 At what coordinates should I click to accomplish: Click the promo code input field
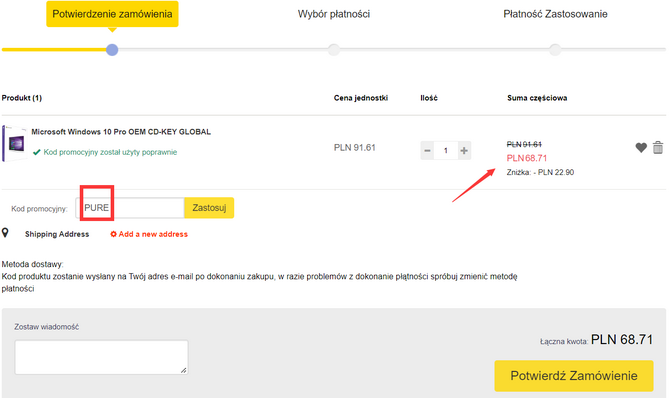click(x=130, y=208)
